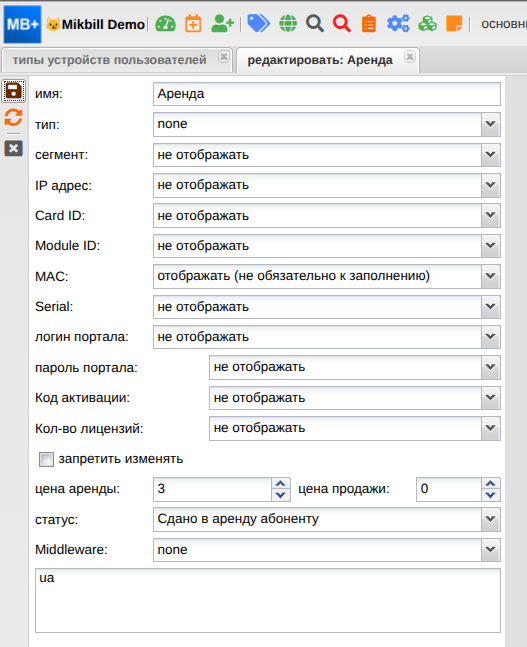
Task: Click the 'имя' field containing Аренда
Action: click(326, 94)
